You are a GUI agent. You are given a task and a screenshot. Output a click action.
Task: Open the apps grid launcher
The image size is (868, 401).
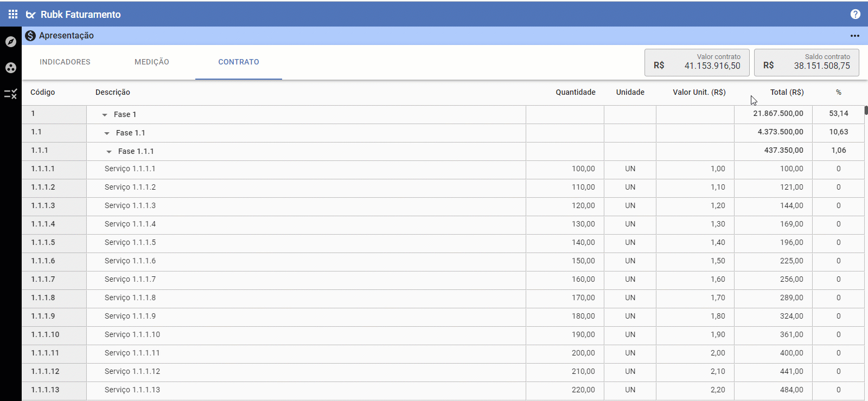pos(13,14)
